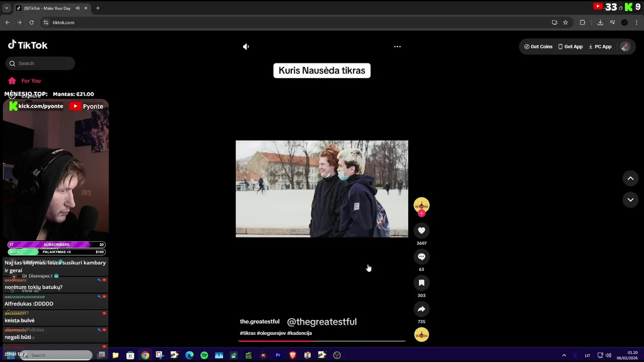Click the TikTok logo

tap(28, 45)
